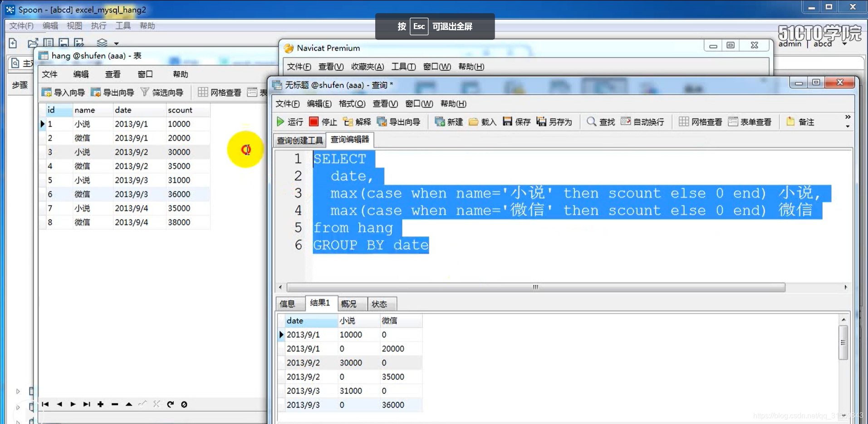The image size is (868, 424).
Task: Run the query with 运行 button
Action: click(289, 122)
